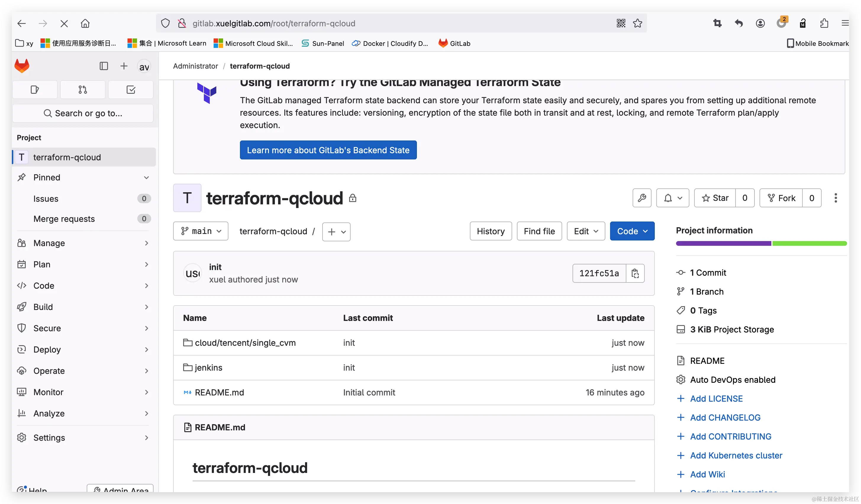Stop page loading with X button
This screenshot has width=861, height=504.
pos(64,23)
